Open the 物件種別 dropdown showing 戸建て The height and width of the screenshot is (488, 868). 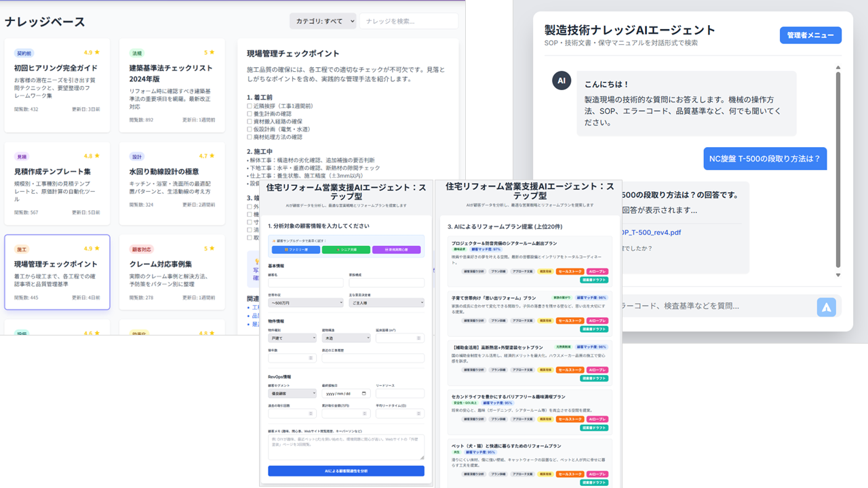[x=291, y=338]
